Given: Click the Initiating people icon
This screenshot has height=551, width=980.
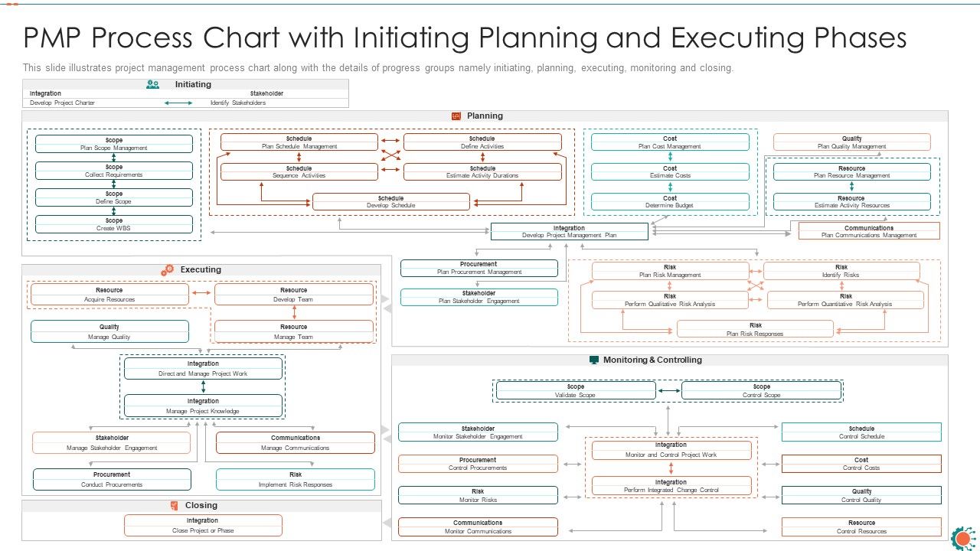Looking at the screenshot, I should pos(153,85).
